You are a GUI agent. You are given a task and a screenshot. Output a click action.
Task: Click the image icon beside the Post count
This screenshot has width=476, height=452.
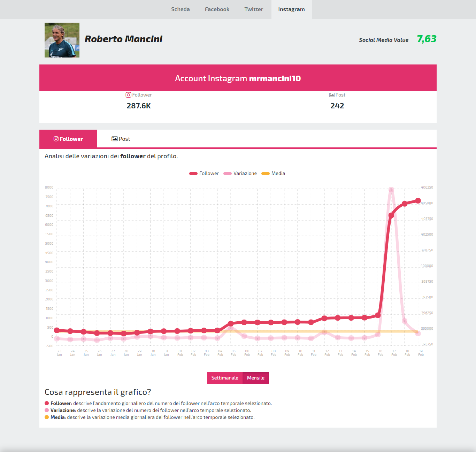pos(332,95)
